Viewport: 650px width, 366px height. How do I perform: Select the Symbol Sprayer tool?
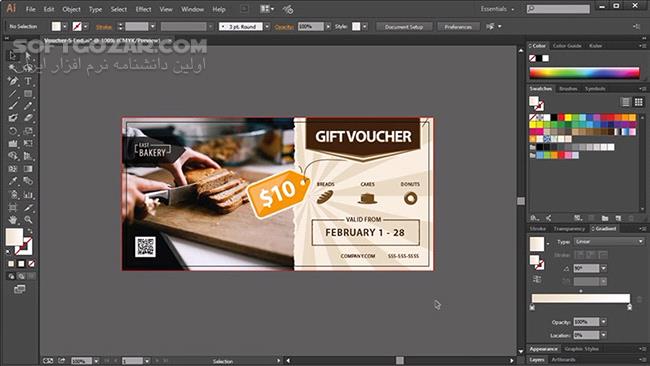click(13, 194)
